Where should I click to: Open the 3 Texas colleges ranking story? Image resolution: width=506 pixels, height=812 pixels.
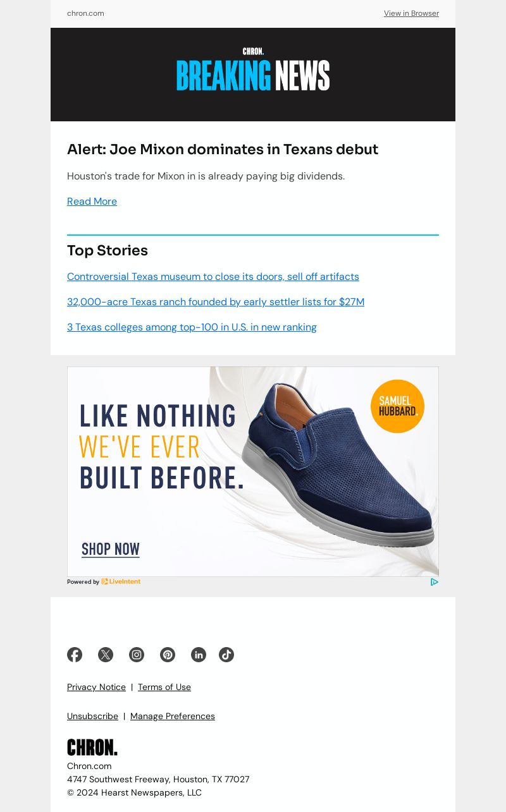(192, 327)
